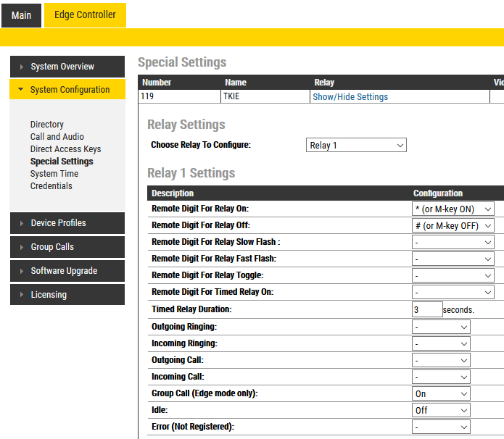The height and width of the screenshot is (439, 504).
Task: Open Direct Access Keys page
Action: tap(65, 149)
